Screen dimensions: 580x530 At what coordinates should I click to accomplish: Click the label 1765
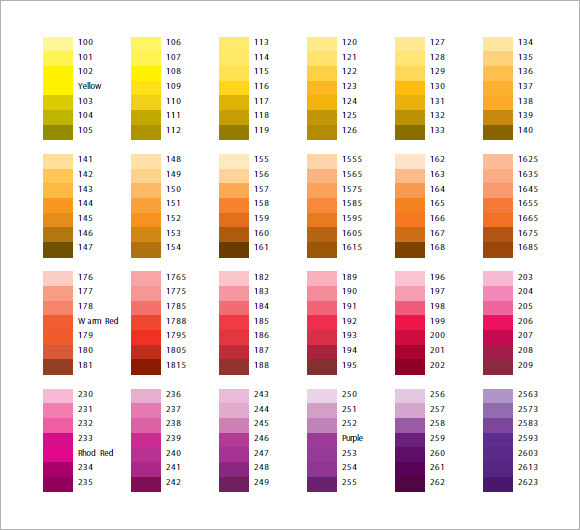click(x=176, y=277)
